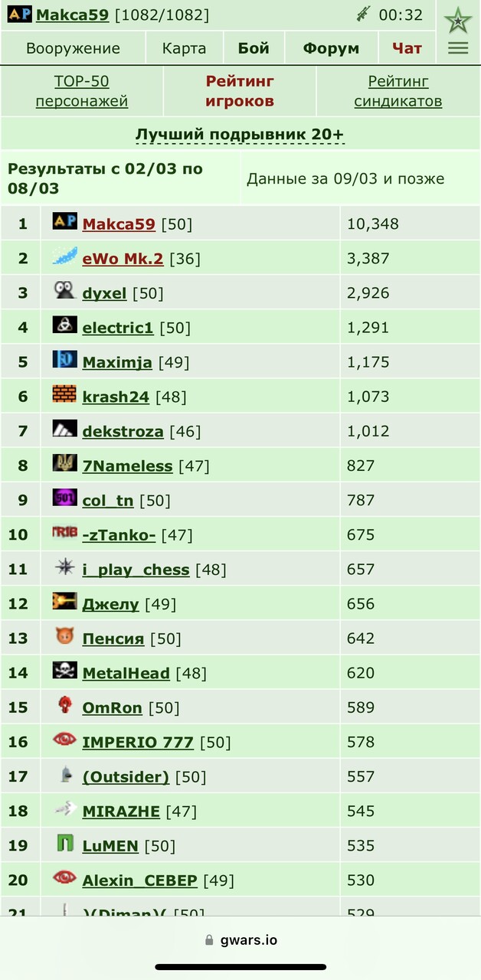Click krash24's brick wall icon
The width and height of the screenshot is (481, 980).
[x=64, y=394]
